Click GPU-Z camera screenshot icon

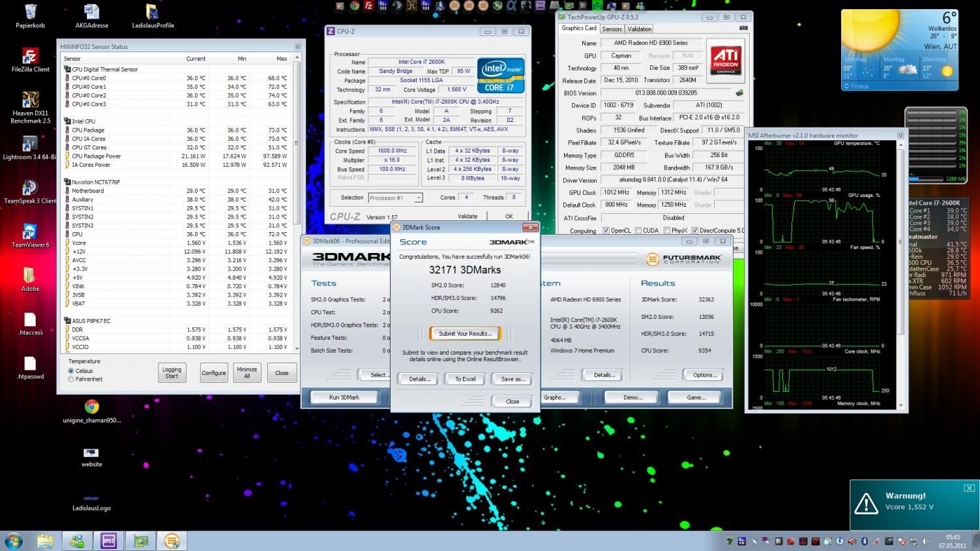(x=743, y=28)
